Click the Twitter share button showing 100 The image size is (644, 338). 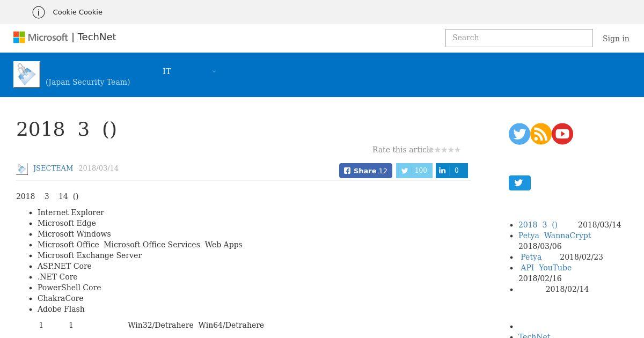[x=414, y=171]
